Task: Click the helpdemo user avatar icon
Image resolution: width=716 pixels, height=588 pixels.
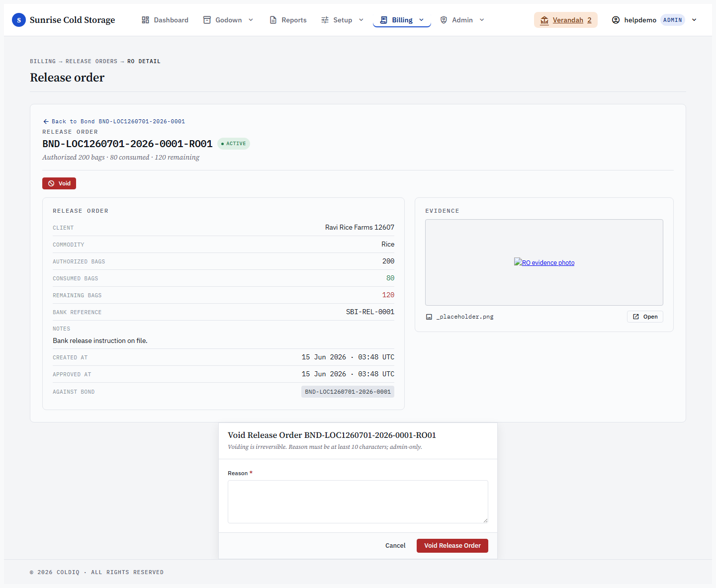Action: [616, 20]
